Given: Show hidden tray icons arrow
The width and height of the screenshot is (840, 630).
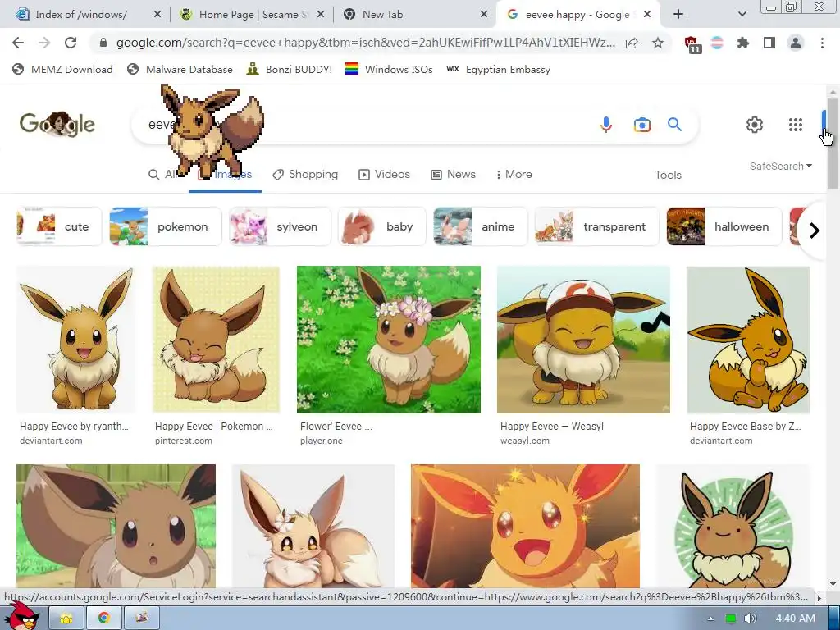Looking at the screenshot, I should [x=710, y=619].
